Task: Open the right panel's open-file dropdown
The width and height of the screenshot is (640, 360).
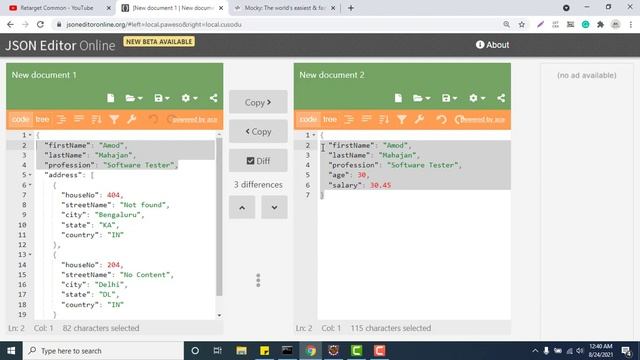Action: tap(422, 98)
